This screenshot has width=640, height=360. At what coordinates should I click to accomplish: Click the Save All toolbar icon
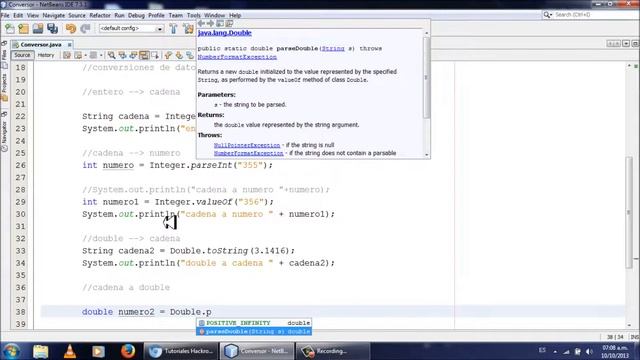52,29
